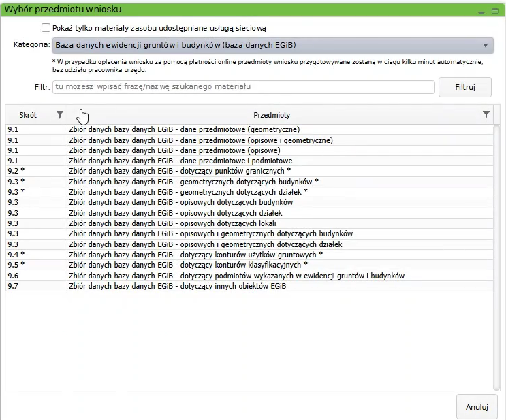The width and height of the screenshot is (506, 420).
Task: Enable 'Pokaż tylko materiały zasobu' checkbox
Action: point(46,28)
